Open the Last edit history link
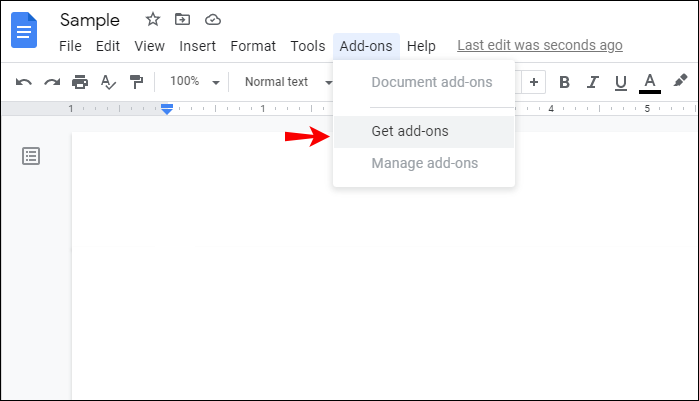Image resolution: width=699 pixels, height=401 pixels. [540, 46]
